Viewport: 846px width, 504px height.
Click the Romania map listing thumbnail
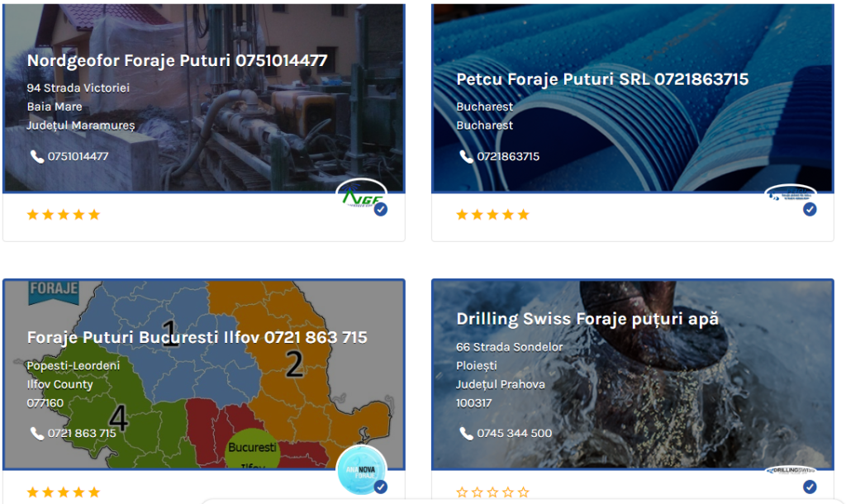[204, 374]
